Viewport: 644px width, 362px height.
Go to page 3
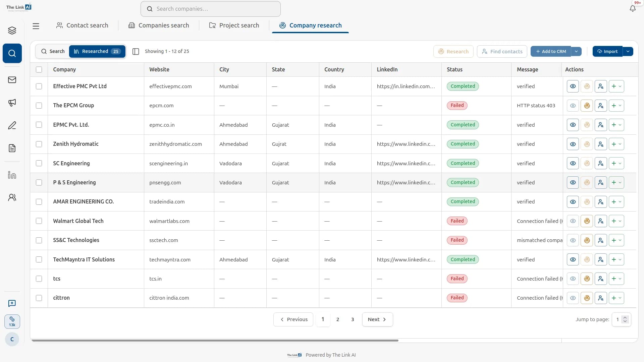[x=353, y=319]
